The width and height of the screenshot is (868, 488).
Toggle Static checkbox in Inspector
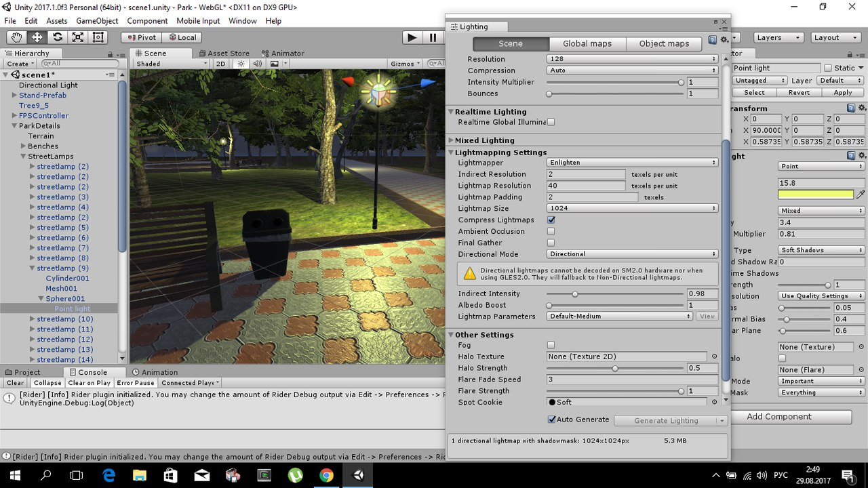coord(827,68)
